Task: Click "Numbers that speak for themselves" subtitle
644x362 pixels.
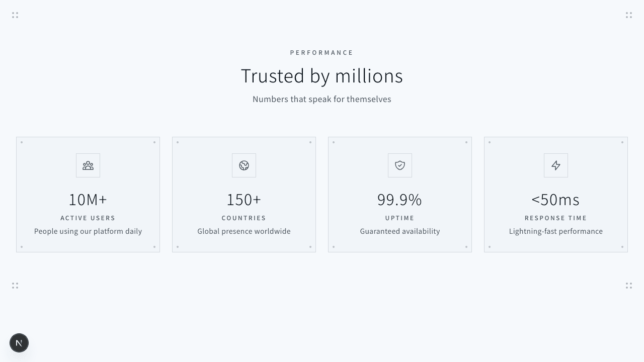Action: 322,99
